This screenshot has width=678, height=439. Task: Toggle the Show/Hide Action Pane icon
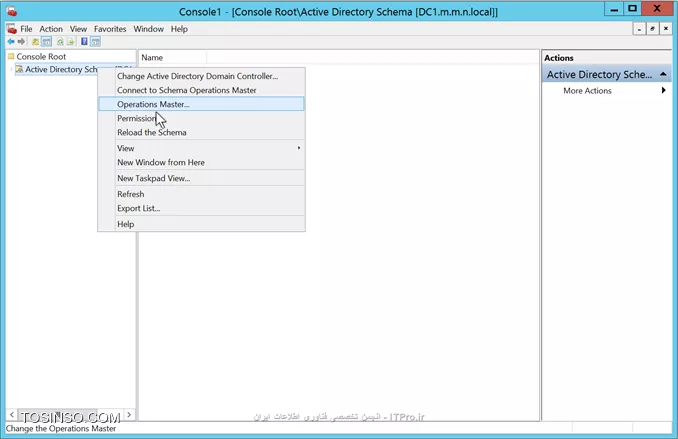(96, 42)
